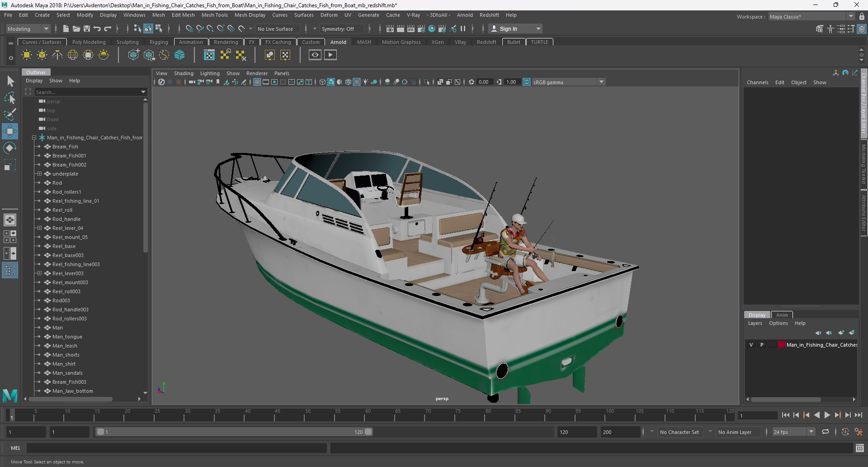Switch to the Poly Modeling shelf tab
868x467 pixels.
coord(89,42)
